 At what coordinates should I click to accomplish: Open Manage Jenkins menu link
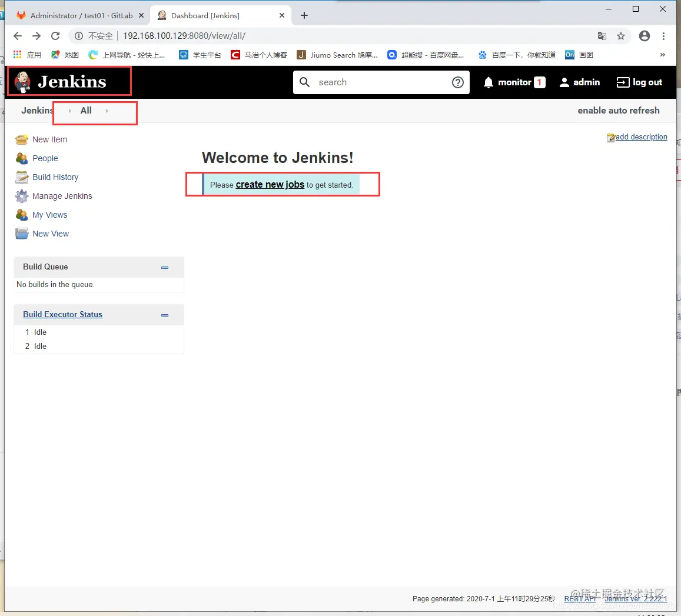tap(62, 197)
